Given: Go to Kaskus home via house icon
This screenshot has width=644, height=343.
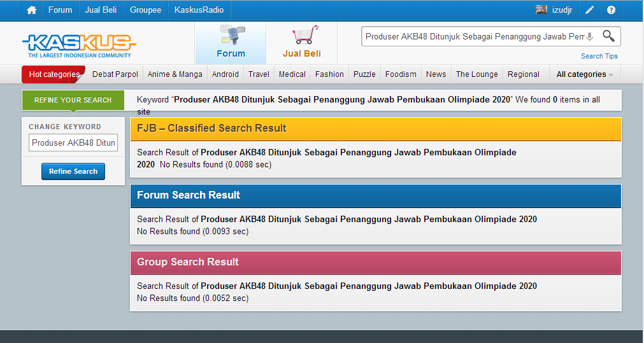Looking at the screenshot, I should [32, 10].
